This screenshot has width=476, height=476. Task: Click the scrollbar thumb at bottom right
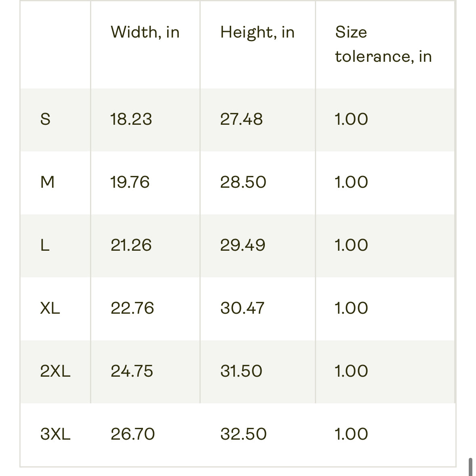[x=470, y=467]
